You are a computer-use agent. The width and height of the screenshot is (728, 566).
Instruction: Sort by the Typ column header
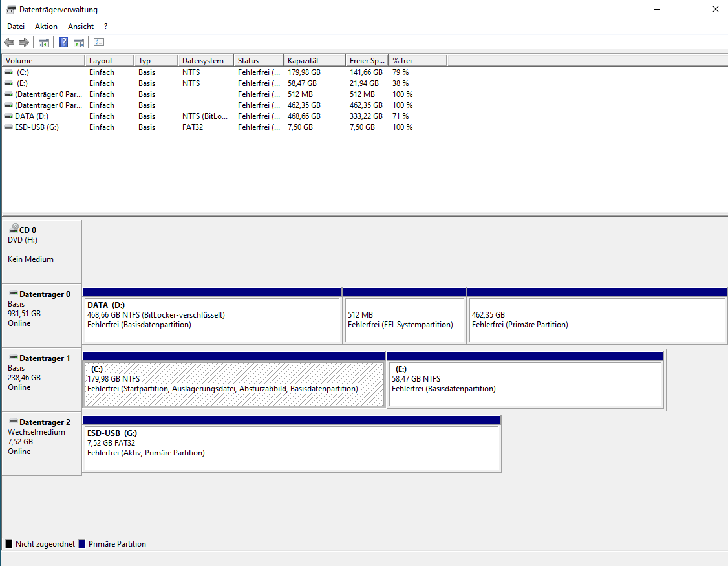pos(156,60)
